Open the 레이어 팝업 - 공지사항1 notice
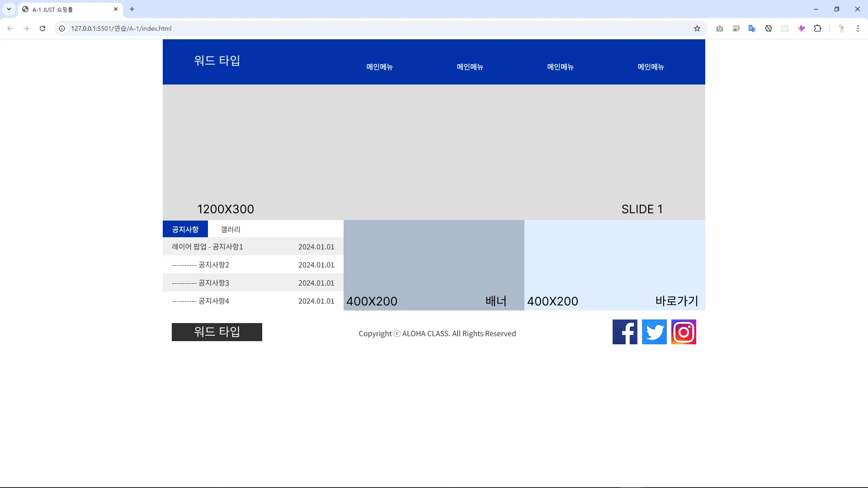The height and width of the screenshot is (488, 868). click(x=208, y=247)
